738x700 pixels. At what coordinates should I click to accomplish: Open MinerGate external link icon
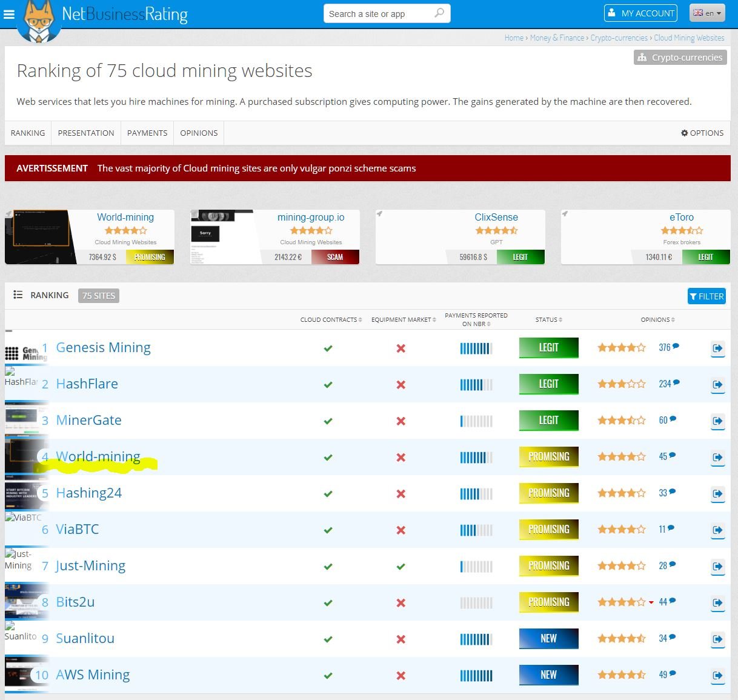[718, 421]
